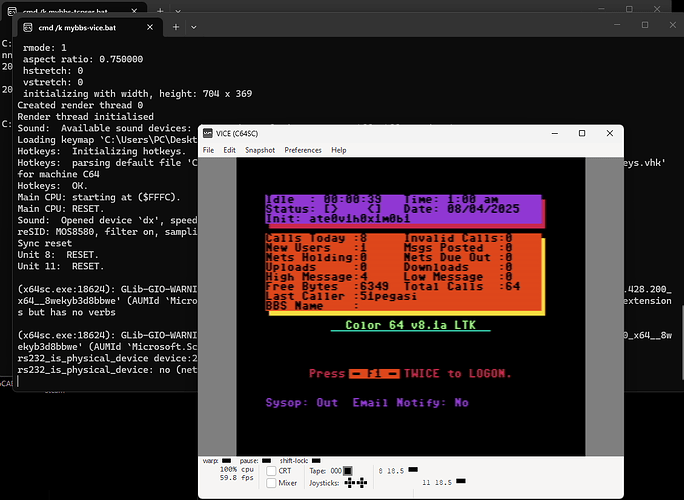This screenshot has width=684, height=500.
Task: Click the 'Main CPU: RESET.' terminal line
Action: coord(61,209)
